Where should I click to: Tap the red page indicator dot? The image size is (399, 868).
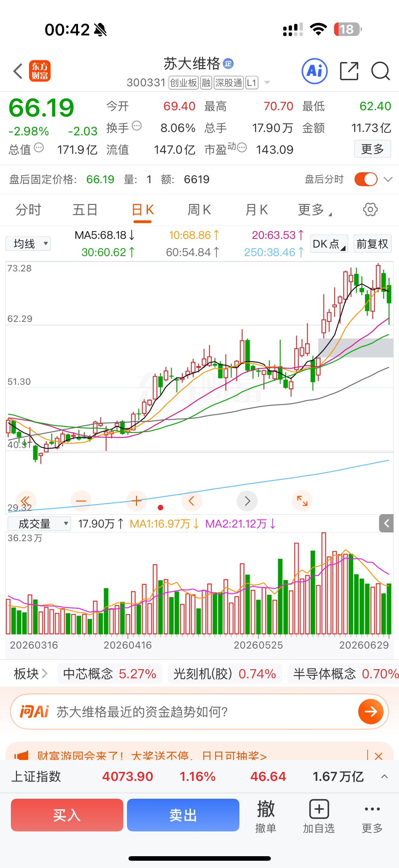[x=161, y=508]
